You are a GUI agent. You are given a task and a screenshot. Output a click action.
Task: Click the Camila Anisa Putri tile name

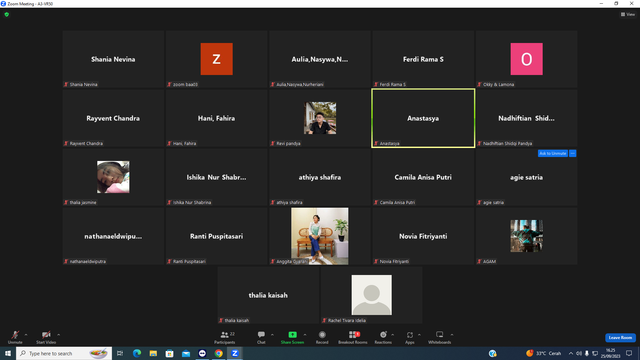click(x=423, y=177)
